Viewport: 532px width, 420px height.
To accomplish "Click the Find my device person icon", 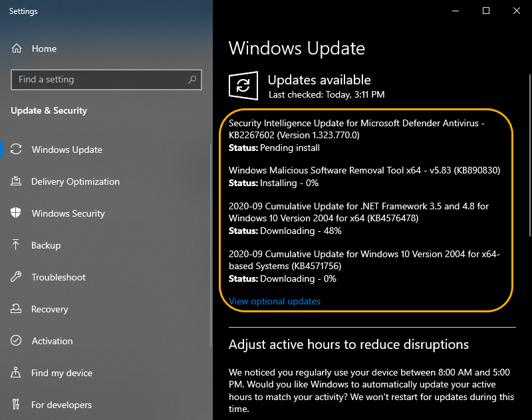I will click(x=15, y=372).
